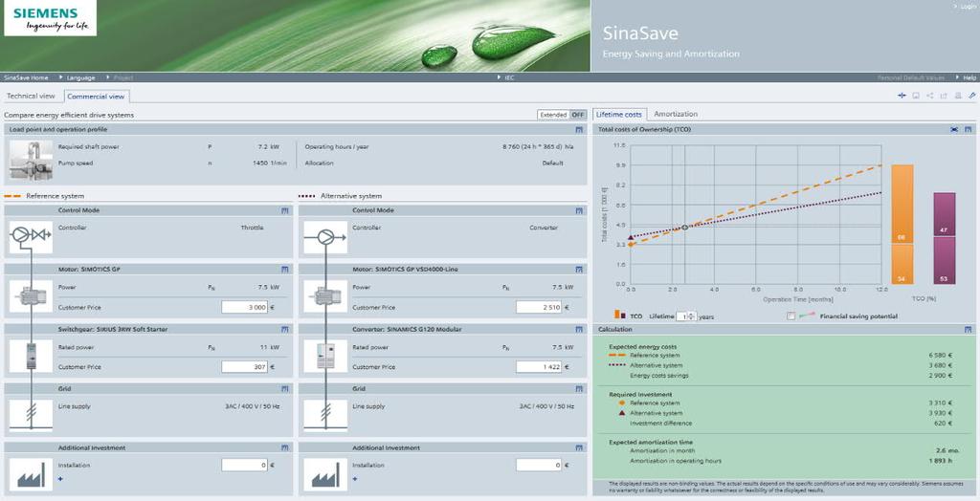This screenshot has width=980, height=501.
Task: Open Personal Default Values
Action: [x=911, y=77]
